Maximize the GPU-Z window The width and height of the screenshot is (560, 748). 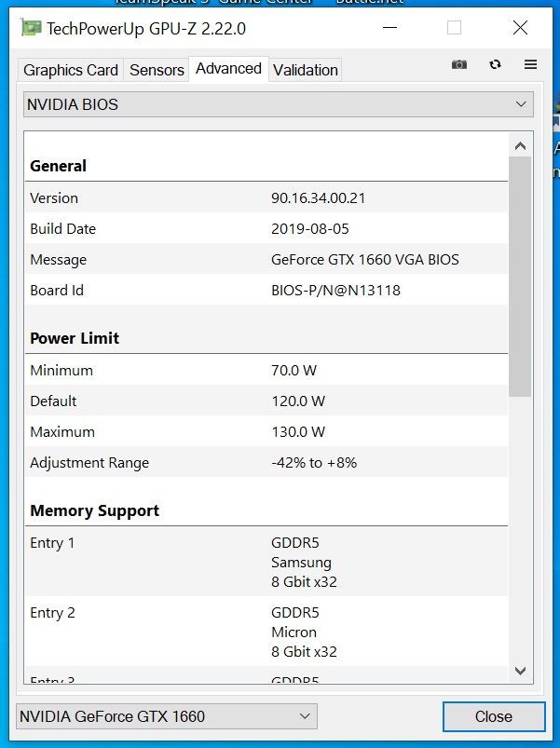[x=454, y=28]
